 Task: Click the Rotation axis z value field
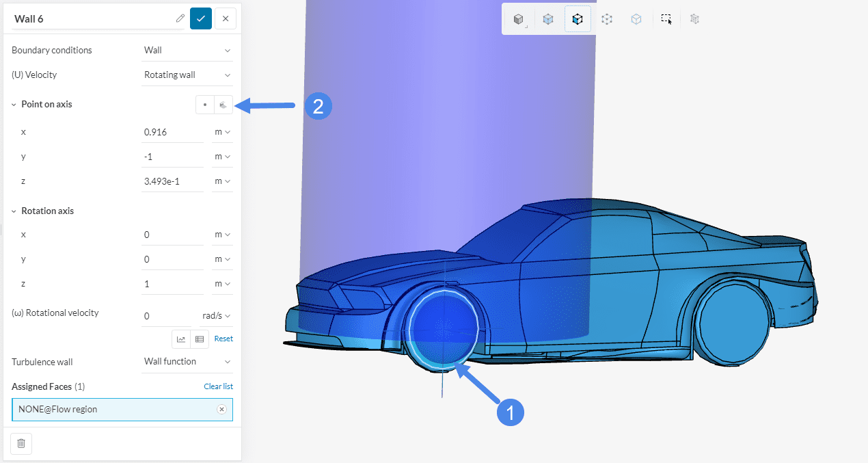pos(172,283)
